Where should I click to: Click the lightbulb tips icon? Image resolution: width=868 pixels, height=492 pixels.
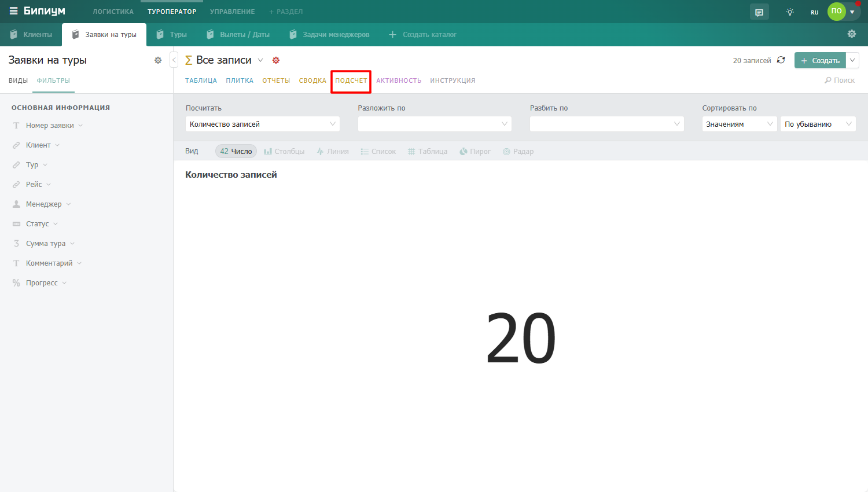[790, 12]
